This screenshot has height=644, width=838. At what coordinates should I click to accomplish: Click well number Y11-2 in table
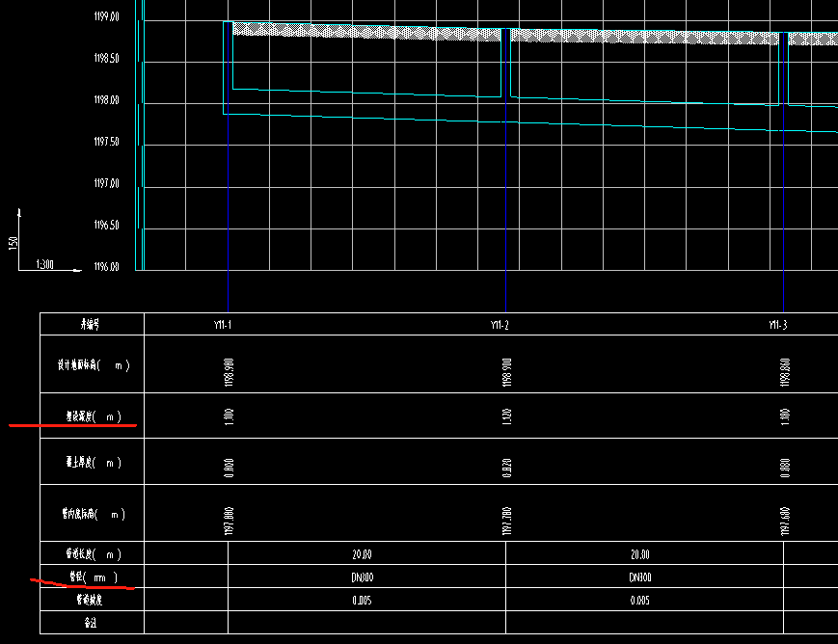(x=500, y=325)
